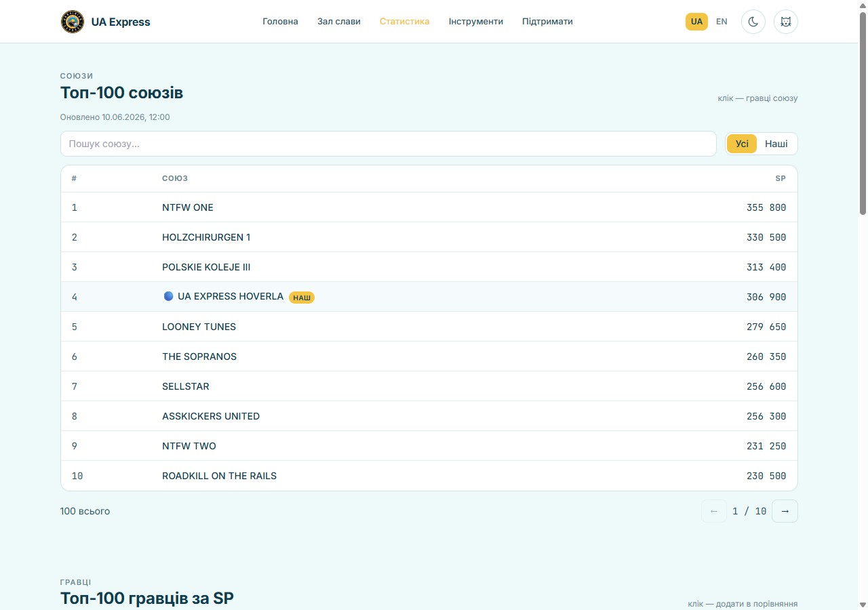Open the Головна menu item
The image size is (868, 610).
coord(281,22)
